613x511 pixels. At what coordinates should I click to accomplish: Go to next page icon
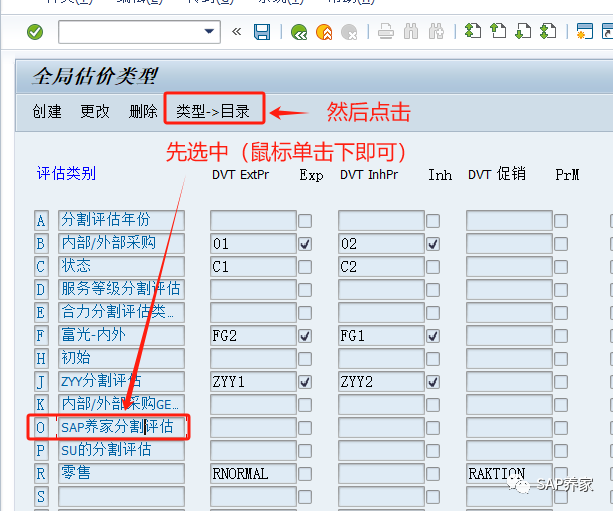click(x=523, y=30)
